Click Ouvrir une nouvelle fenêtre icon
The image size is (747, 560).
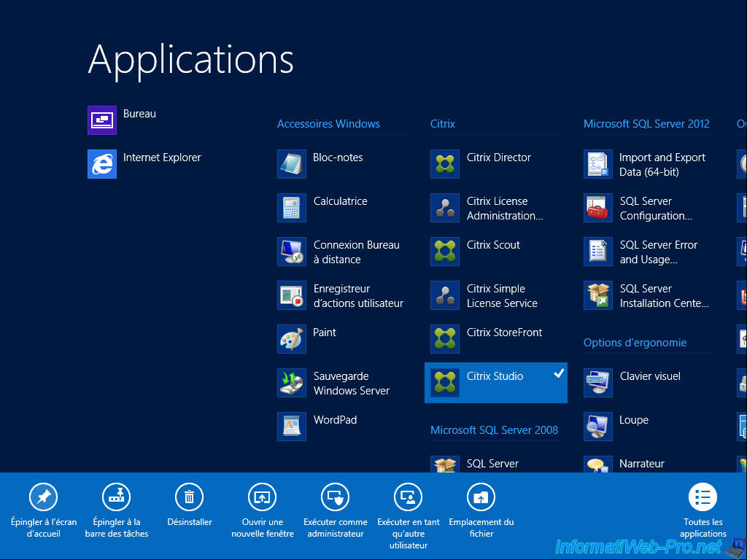[263, 497]
